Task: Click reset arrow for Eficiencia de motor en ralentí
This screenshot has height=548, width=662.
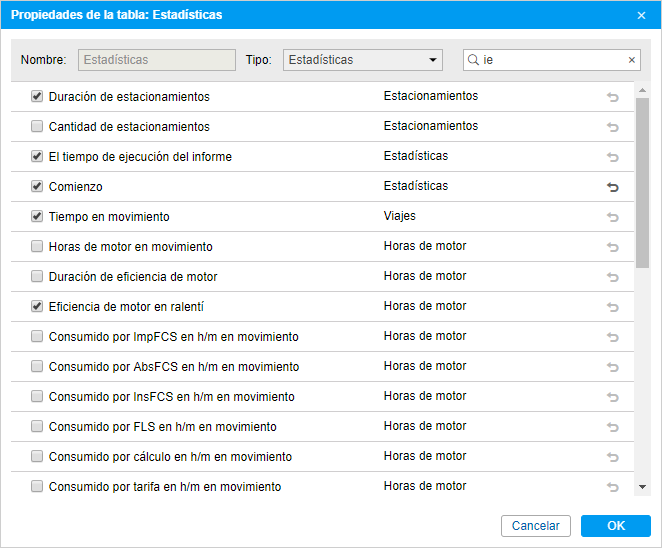Action: coord(613,307)
